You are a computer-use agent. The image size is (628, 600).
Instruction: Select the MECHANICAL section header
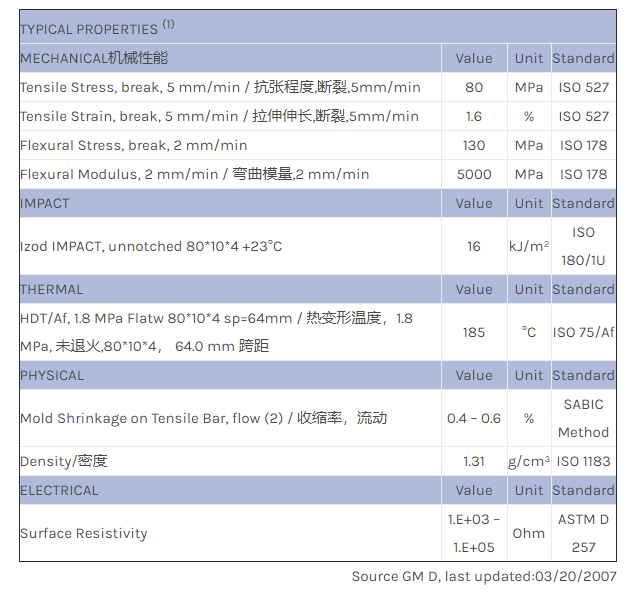(94, 58)
